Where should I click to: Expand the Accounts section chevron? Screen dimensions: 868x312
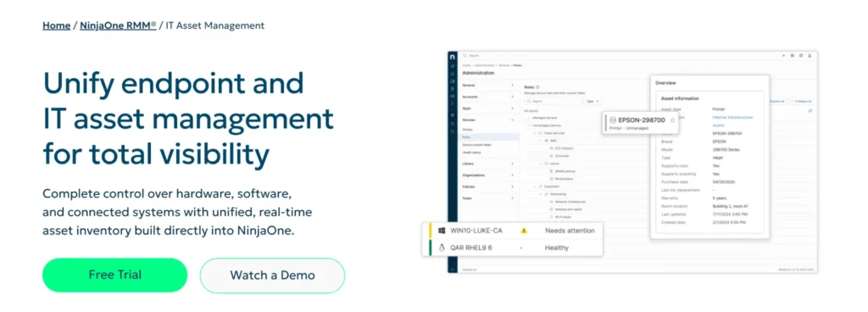[512, 97]
